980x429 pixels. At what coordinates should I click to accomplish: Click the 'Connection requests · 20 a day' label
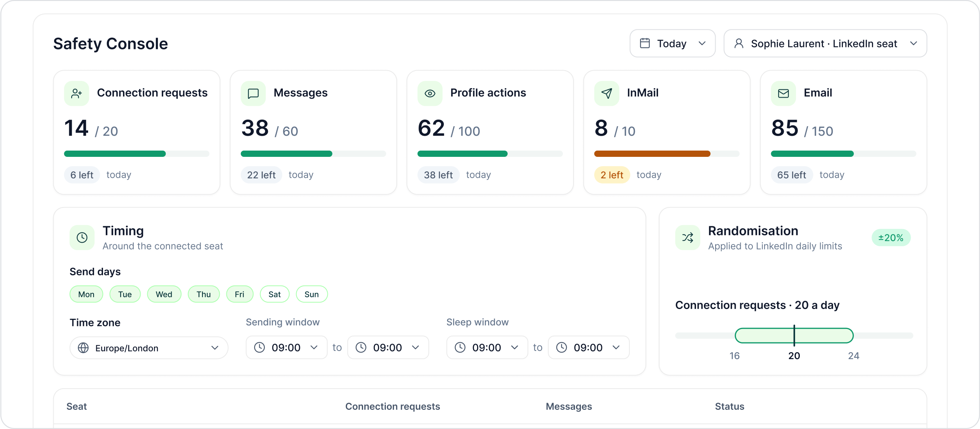tap(757, 305)
